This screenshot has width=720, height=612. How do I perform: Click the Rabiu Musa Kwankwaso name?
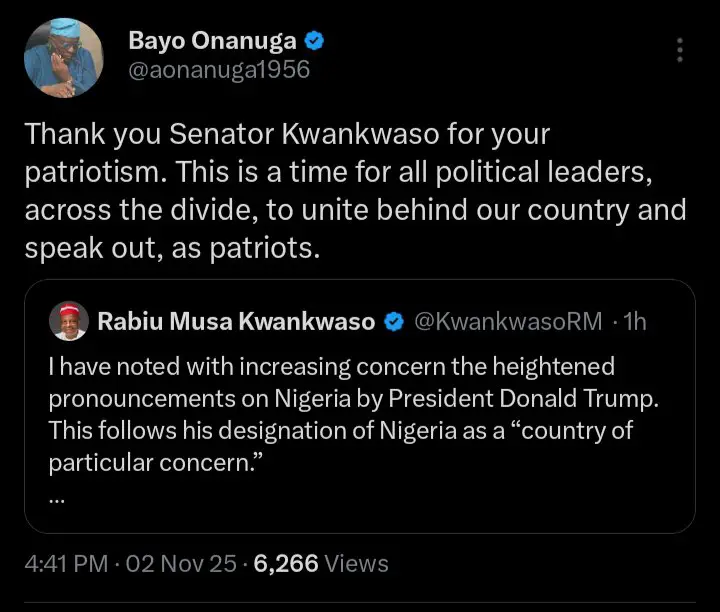tap(236, 322)
